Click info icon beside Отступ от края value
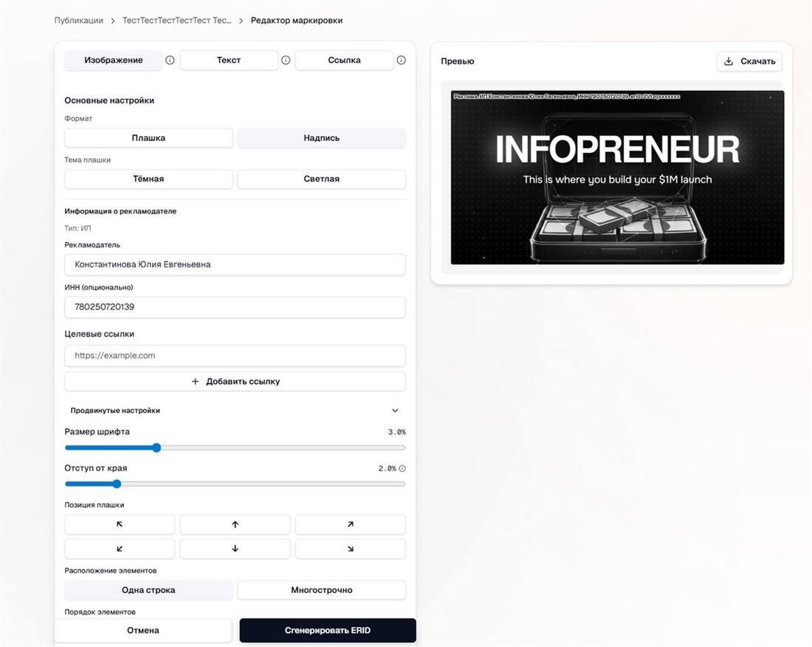The width and height of the screenshot is (812, 647). [402, 468]
